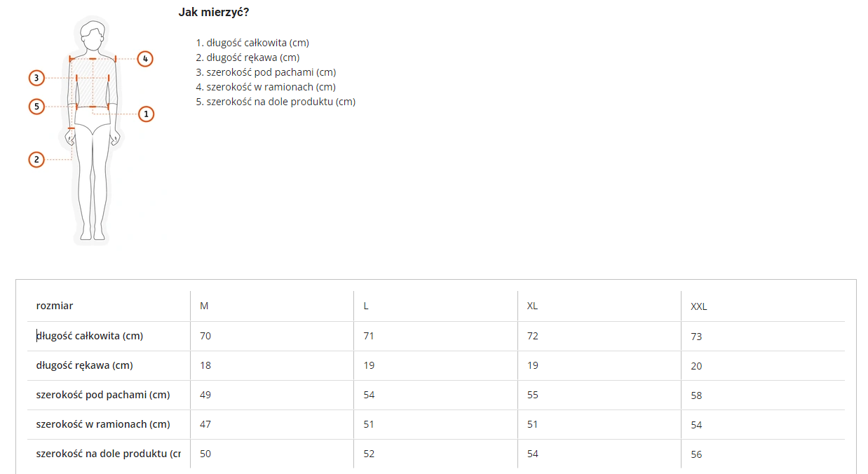Screen dimensions: 868x474
Task: Click value 49 in the M column
Action: pos(205,395)
